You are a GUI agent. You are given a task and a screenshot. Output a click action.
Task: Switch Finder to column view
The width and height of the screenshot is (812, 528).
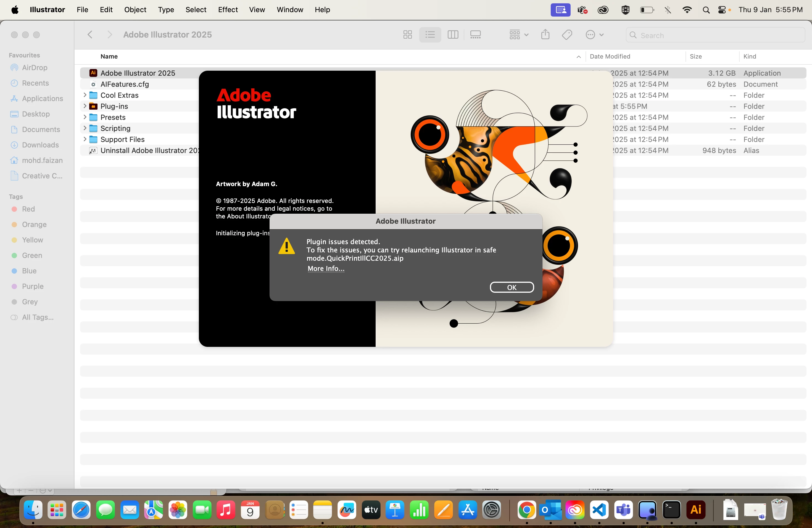click(452, 35)
